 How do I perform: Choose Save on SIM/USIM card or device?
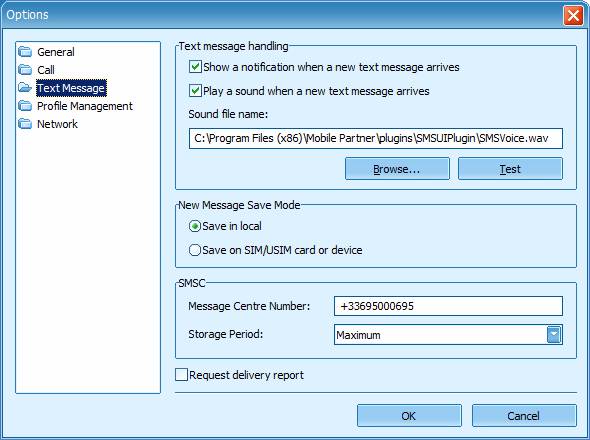pyautogui.click(x=195, y=250)
